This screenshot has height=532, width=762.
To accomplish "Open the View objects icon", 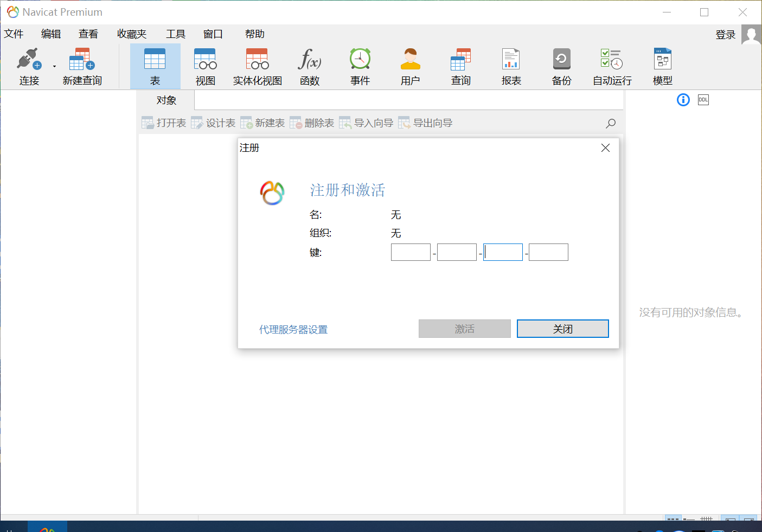I will pos(205,60).
